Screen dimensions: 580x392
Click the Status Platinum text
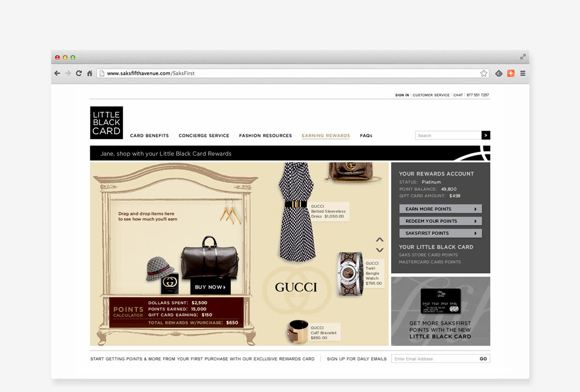[420, 182]
